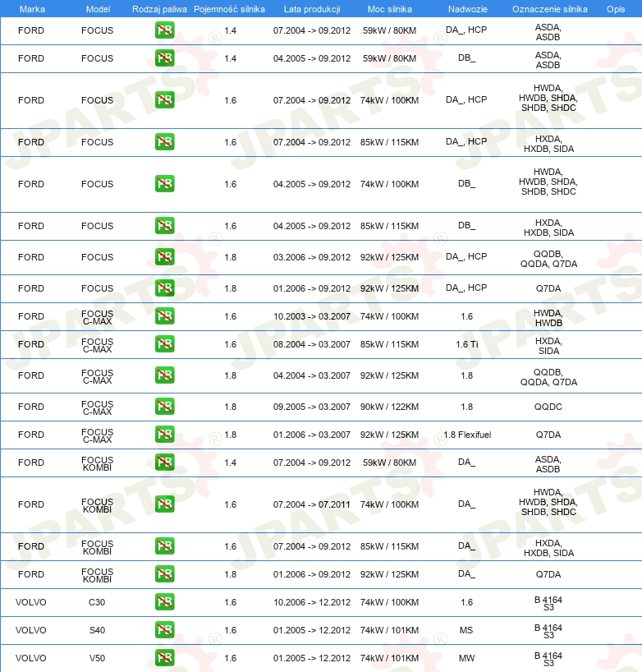Select the V50 model cell

[x=97, y=658]
